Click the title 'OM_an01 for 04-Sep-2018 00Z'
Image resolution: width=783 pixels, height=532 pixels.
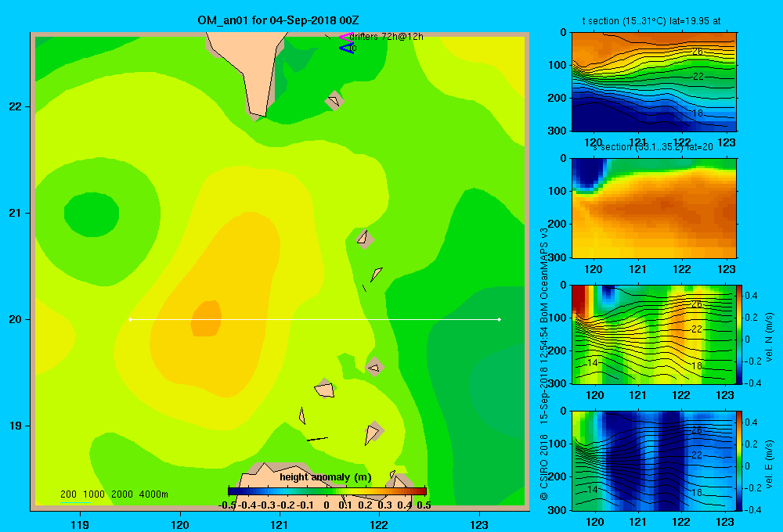pos(278,20)
